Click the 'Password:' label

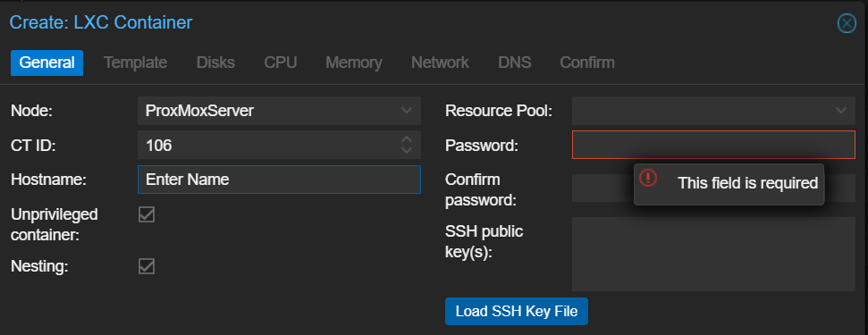pyautogui.click(x=481, y=146)
